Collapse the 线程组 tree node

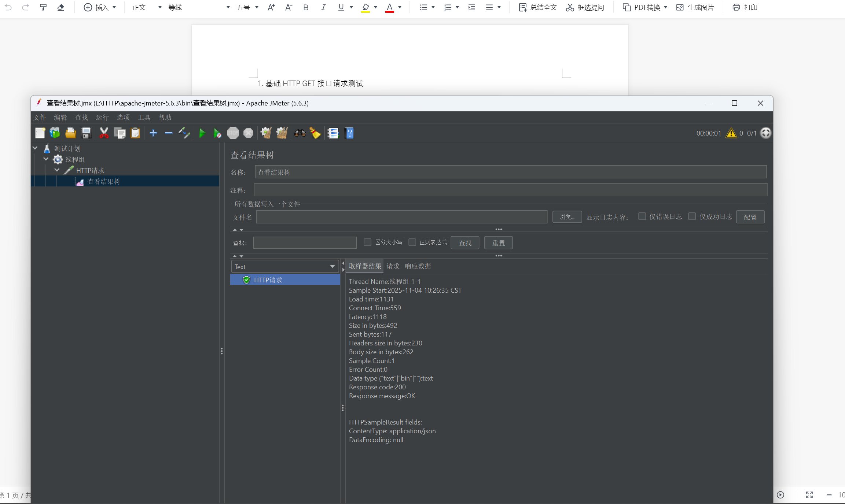click(46, 159)
